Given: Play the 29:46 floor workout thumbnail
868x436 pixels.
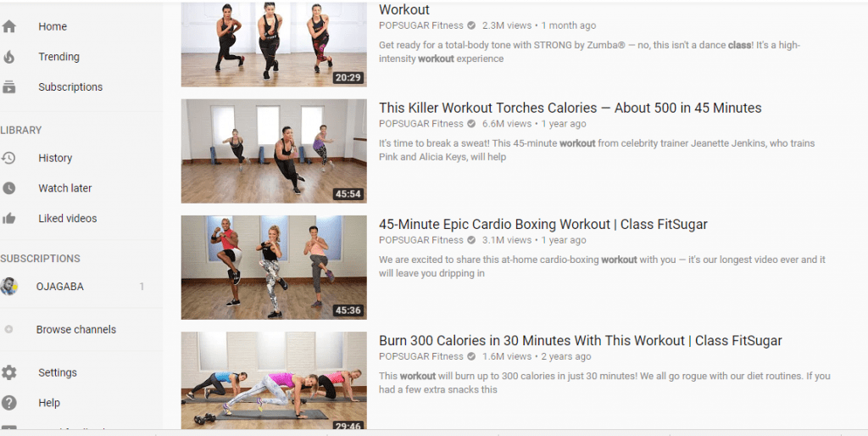Looking at the screenshot, I should coord(274,381).
